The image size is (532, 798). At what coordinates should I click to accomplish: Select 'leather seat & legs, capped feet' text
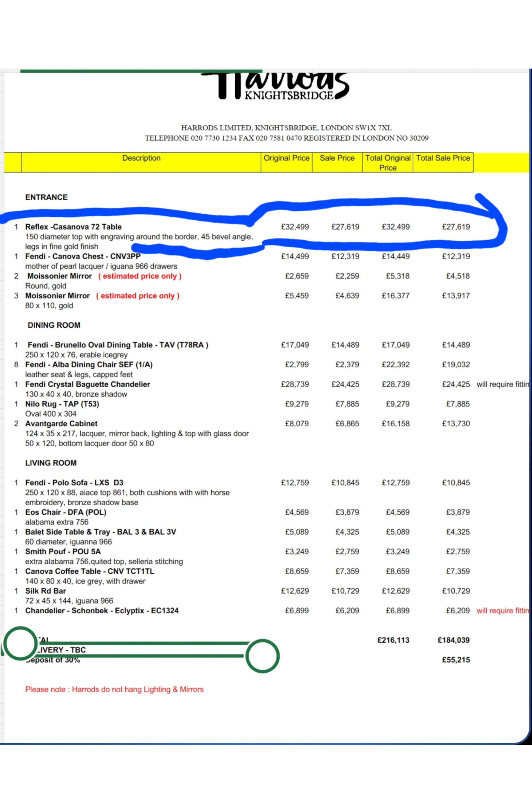coord(79,374)
